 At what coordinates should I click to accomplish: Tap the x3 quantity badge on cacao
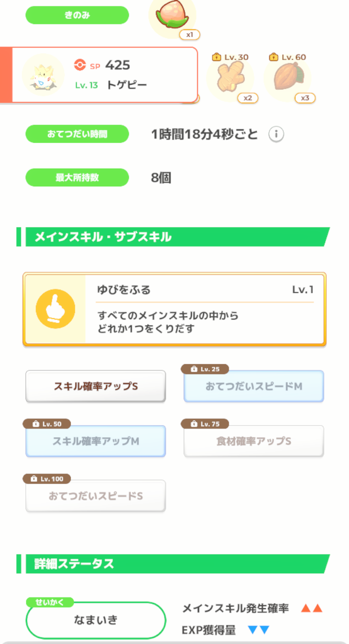pyautogui.click(x=305, y=98)
